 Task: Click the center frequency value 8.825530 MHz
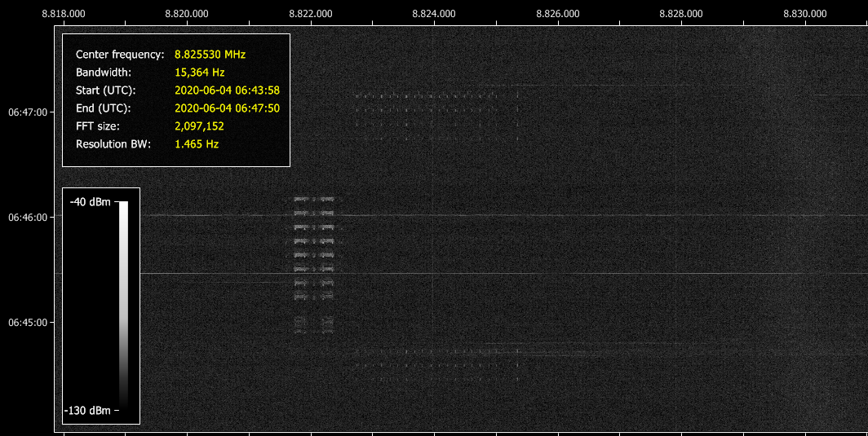(x=210, y=55)
